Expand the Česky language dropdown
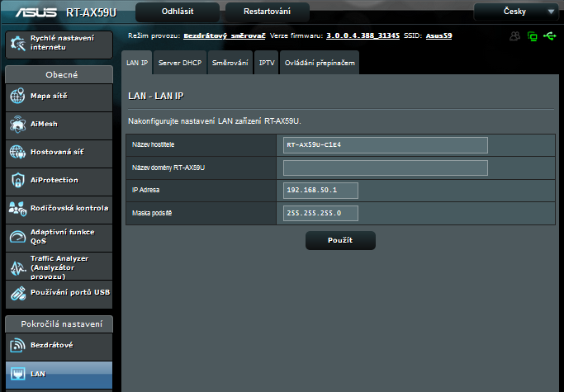Image resolution: width=564 pixels, height=392 pixels. (516, 12)
